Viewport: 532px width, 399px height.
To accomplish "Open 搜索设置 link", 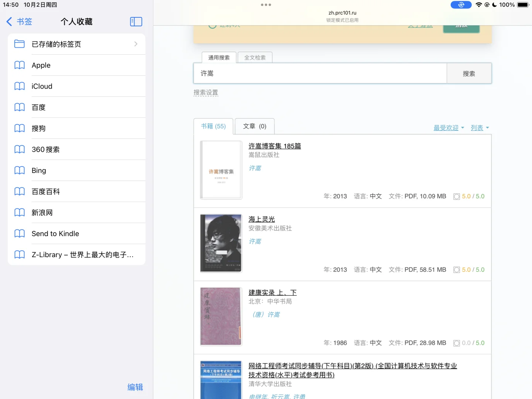I will click(206, 92).
